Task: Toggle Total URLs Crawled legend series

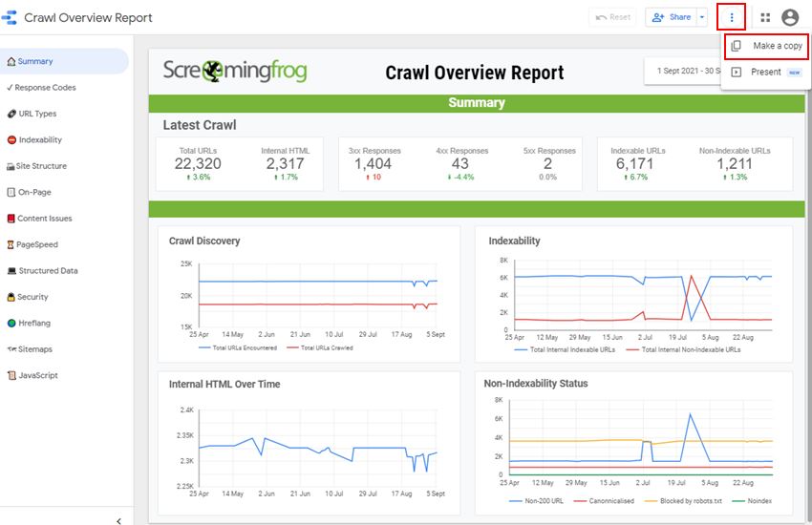Action: [320, 347]
